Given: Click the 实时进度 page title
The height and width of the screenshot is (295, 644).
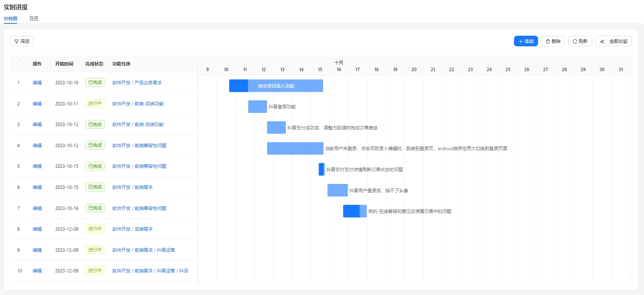Looking at the screenshot, I should pyautogui.click(x=16, y=7).
